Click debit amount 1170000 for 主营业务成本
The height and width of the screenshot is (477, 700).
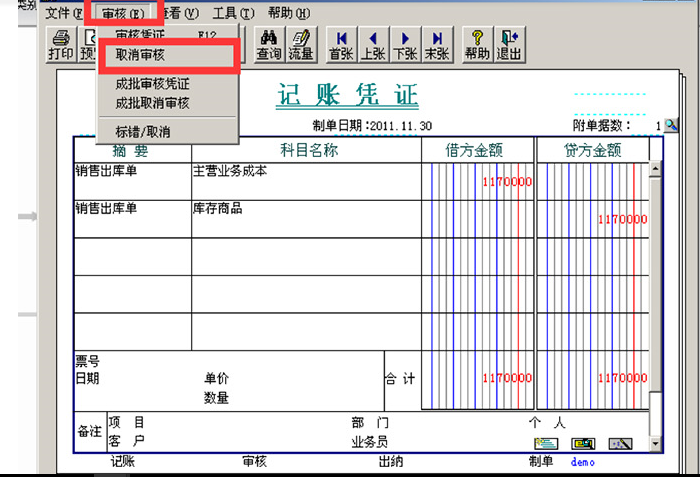coord(507,182)
